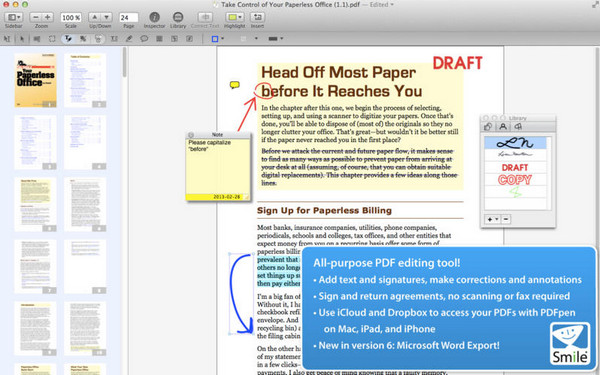The height and width of the screenshot is (375, 600).
Task: Click the Insert page icon
Action: 257,17
